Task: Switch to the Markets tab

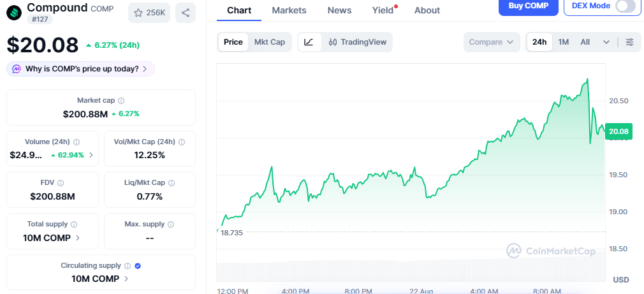Action: 289,10
